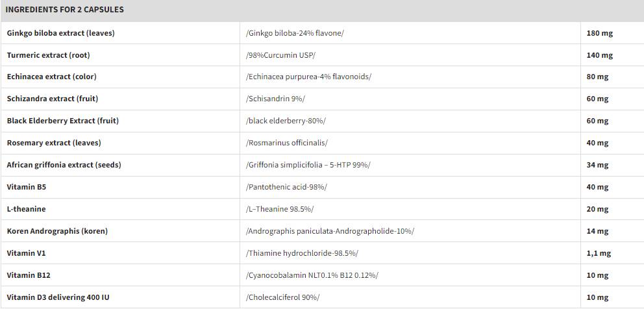Screen dimensions: 644x309
Task: Click the Thiamine hydrochloride-98.5% description
Action: pos(302,253)
